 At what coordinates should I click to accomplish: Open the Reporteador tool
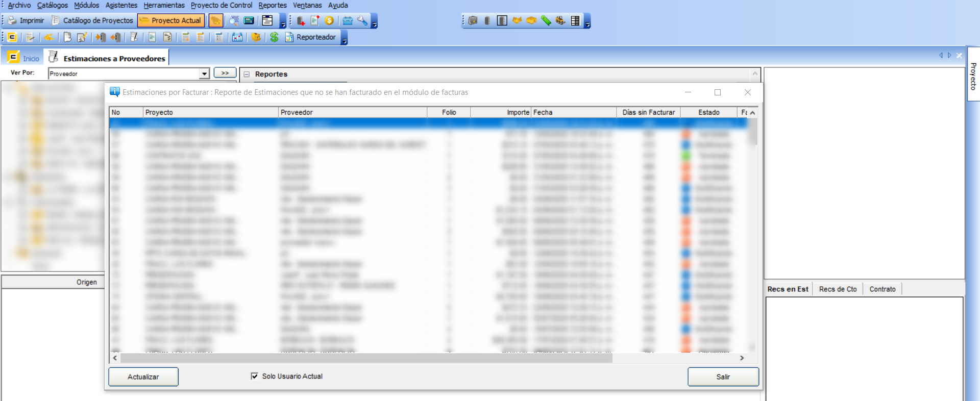pos(310,37)
